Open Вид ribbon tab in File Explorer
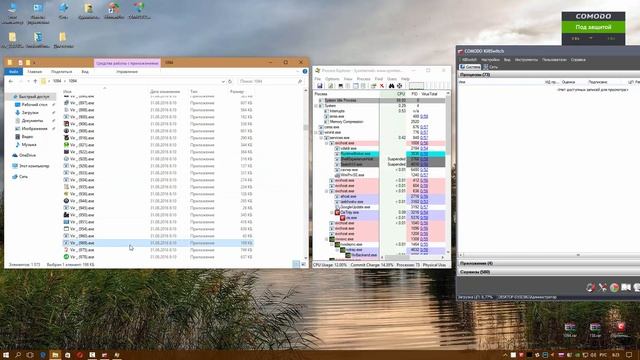 coord(85,72)
